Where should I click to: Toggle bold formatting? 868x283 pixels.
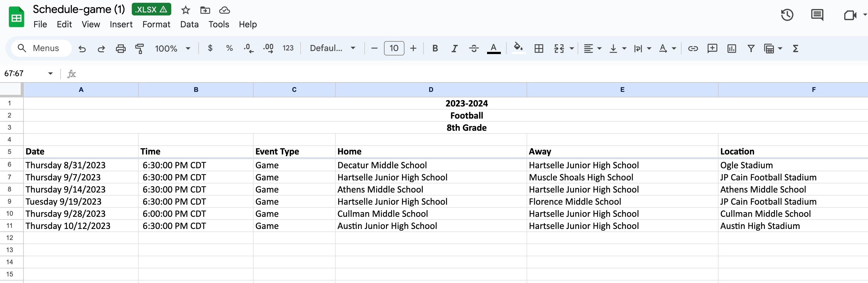coord(435,49)
